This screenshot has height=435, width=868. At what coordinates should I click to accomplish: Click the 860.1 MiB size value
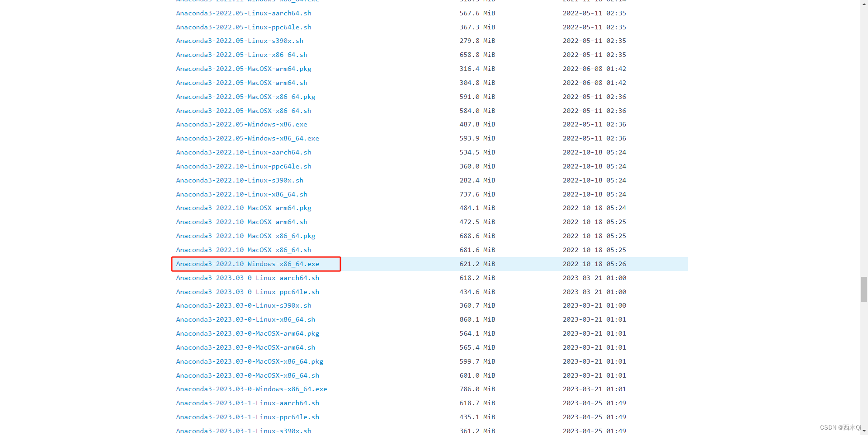click(x=477, y=319)
